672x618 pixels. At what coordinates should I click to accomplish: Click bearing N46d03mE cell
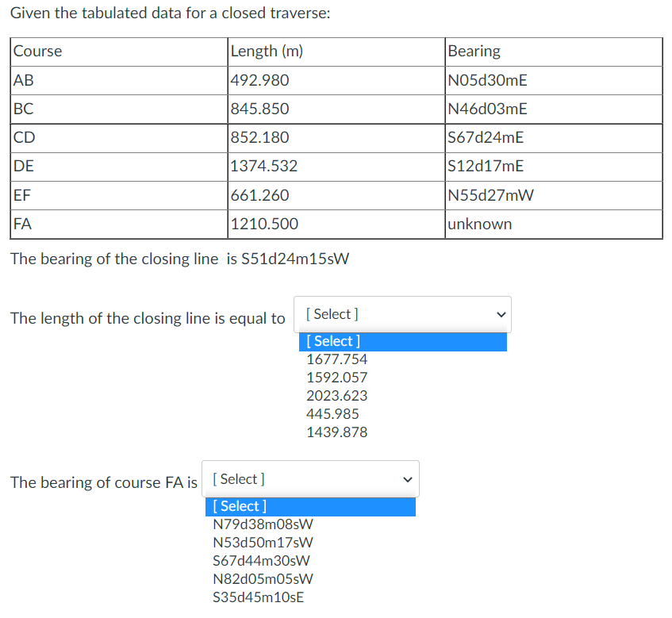(x=554, y=109)
